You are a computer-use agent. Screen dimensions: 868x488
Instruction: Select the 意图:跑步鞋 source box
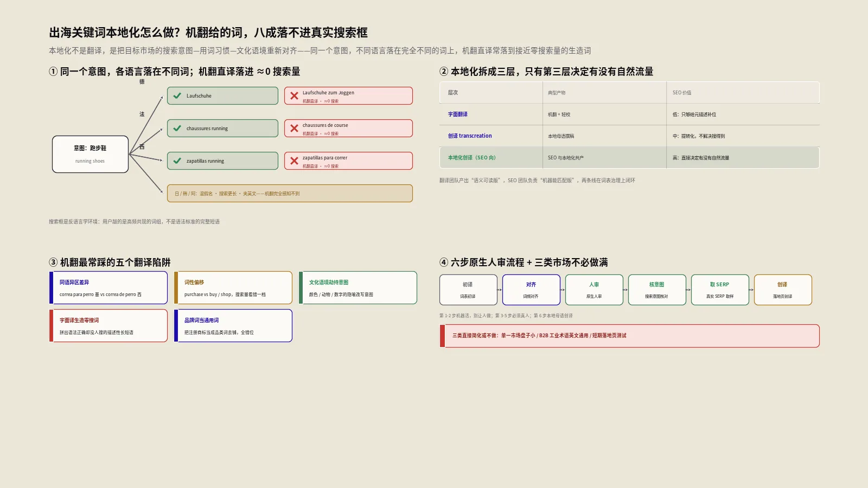pyautogui.click(x=90, y=155)
